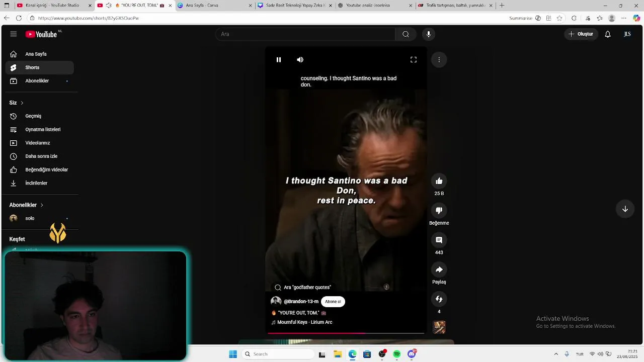Viewport: 644px width, 362px height.
Task: Bookmark page with star icon
Action: pyautogui.click(x=559, y=18)
